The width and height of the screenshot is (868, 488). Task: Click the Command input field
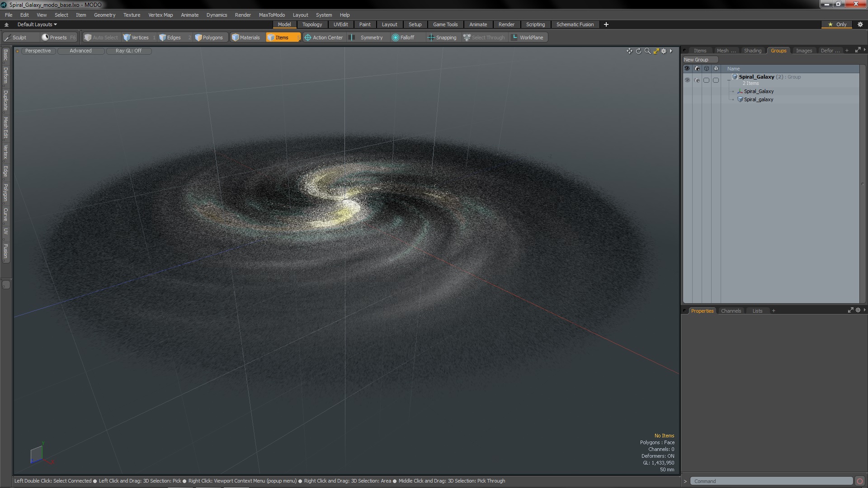(771, 481)
